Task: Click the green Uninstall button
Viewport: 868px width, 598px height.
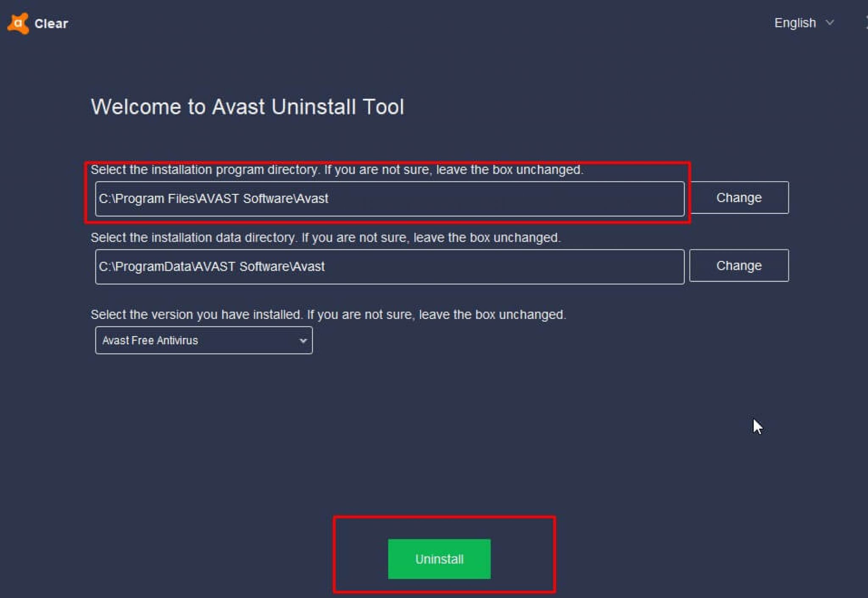Action: [x=439, y=559]
